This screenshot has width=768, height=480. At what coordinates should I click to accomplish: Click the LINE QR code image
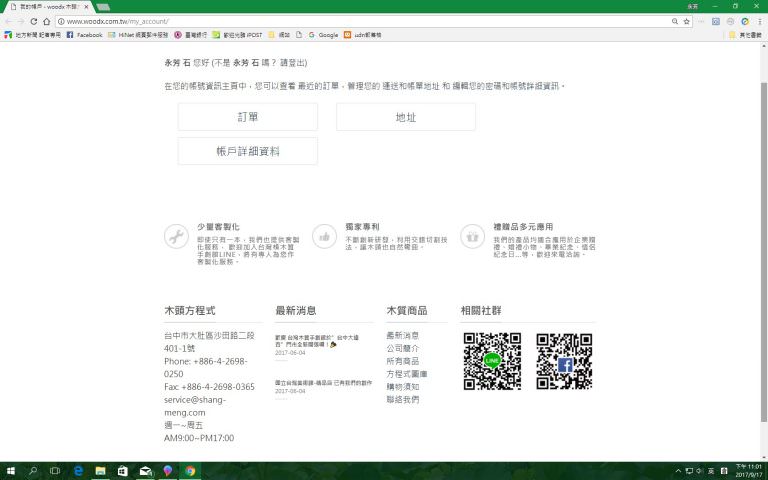[492, 361]
